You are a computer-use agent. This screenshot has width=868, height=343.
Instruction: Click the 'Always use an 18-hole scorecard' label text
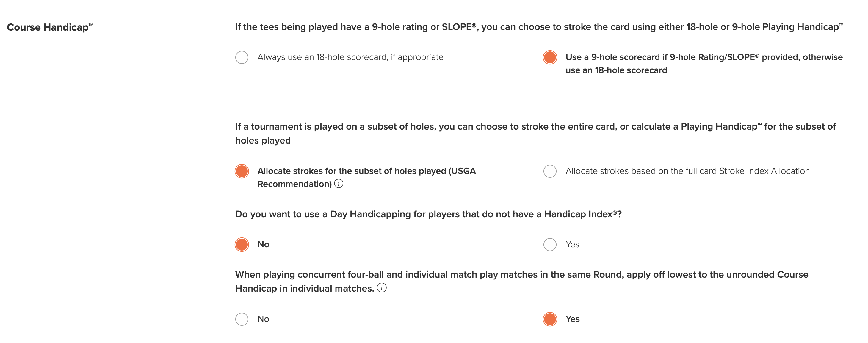350,57
